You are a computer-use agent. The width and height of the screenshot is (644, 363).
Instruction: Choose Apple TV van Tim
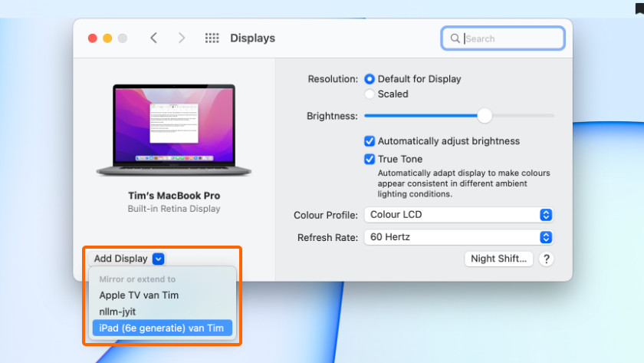(139, 295)
